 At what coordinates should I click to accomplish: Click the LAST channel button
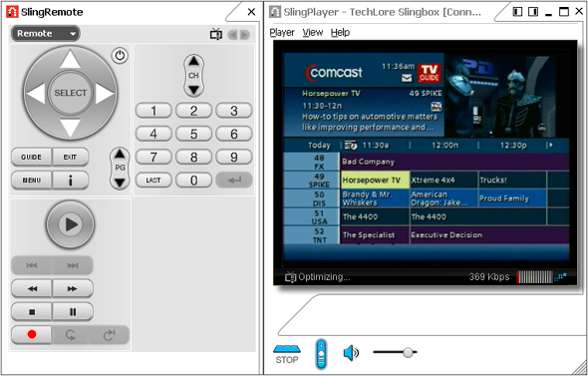click(x=153, y=181)
